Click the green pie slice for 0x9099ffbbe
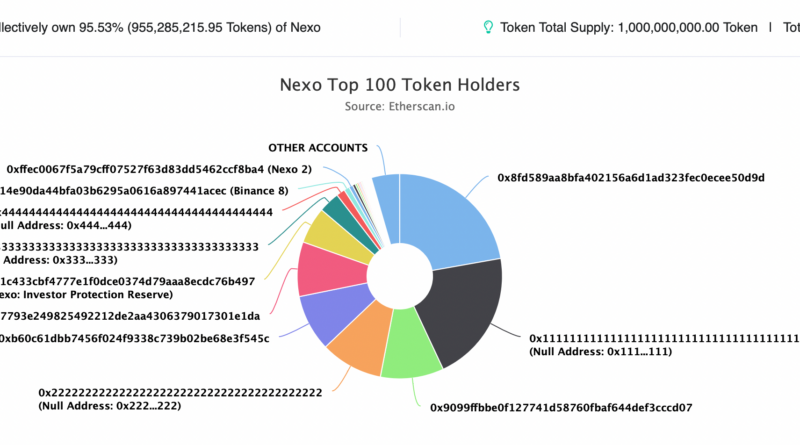Image resolution: width=800 pixels, height=445 pixels. click(x=412, y=352)
